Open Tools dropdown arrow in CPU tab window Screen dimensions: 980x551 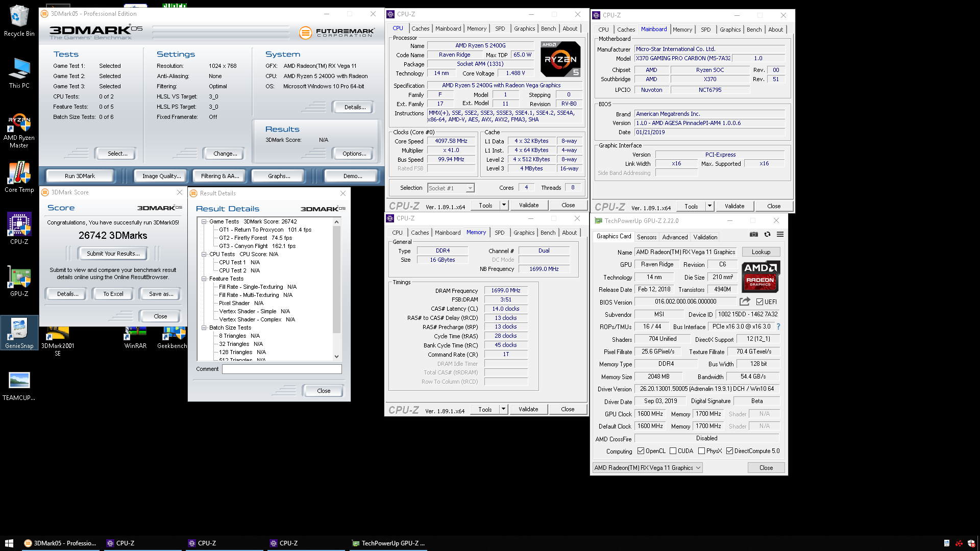[504, 205]
